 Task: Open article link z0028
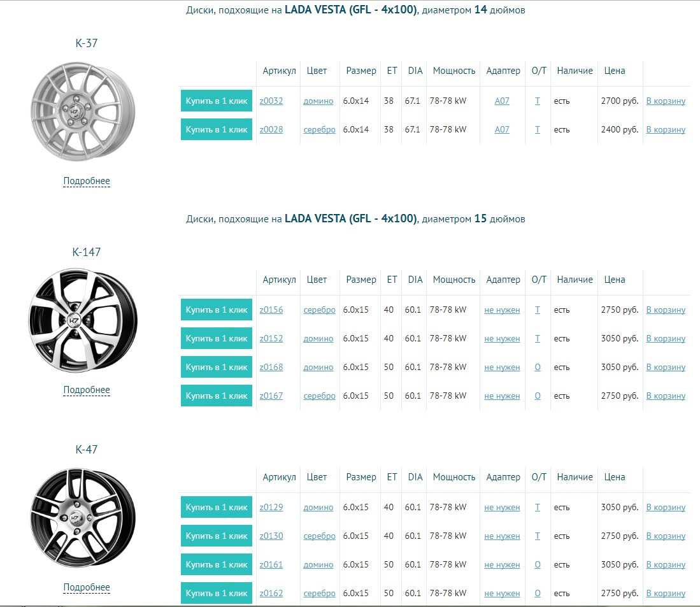(x=271, y=129)
